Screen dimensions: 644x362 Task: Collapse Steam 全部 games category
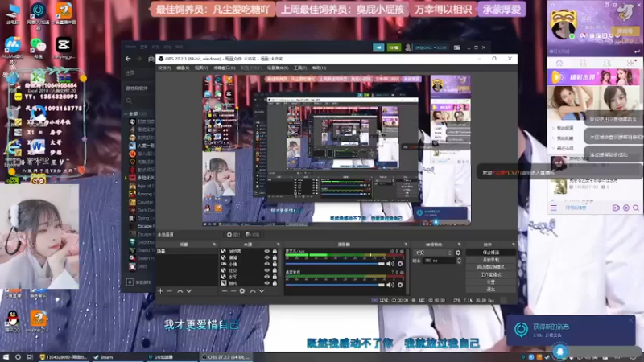click(126, 113)
